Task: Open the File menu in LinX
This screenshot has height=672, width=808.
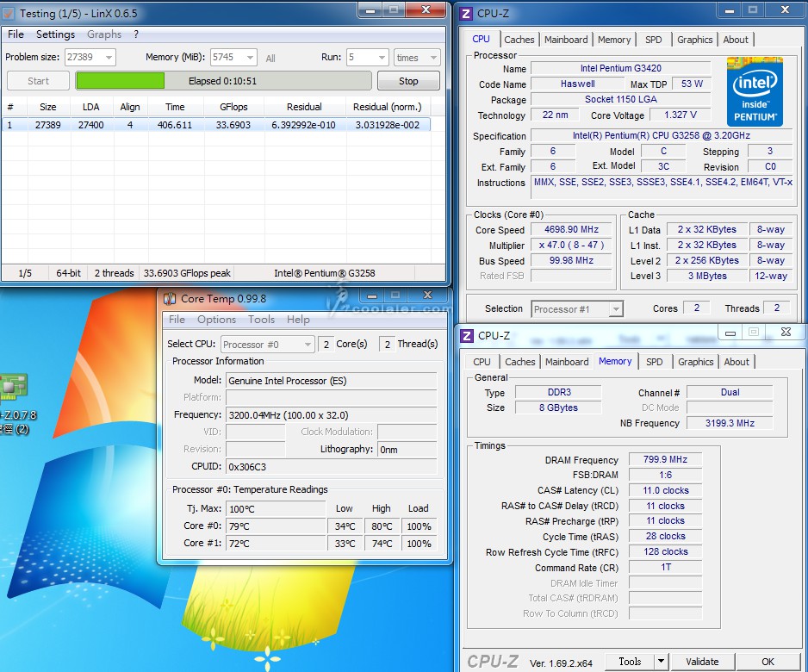Action: pyautogui.click(x=16, y=34)
